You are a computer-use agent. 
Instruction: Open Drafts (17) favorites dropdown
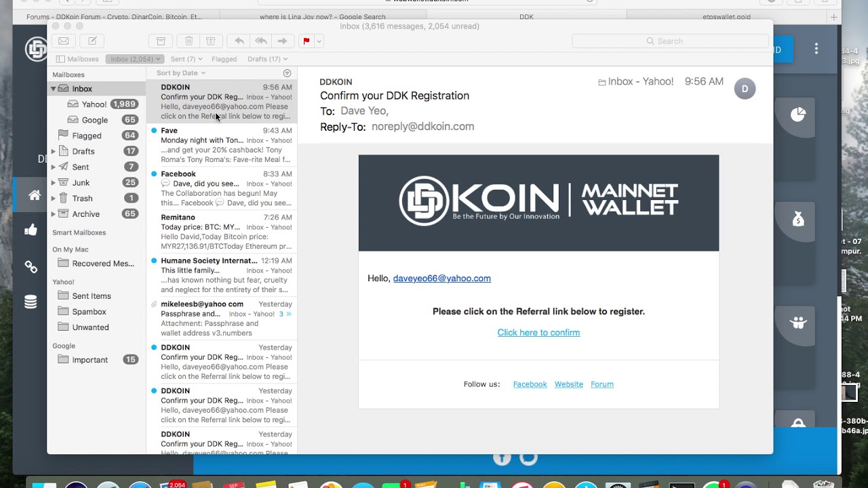(267, 59)
